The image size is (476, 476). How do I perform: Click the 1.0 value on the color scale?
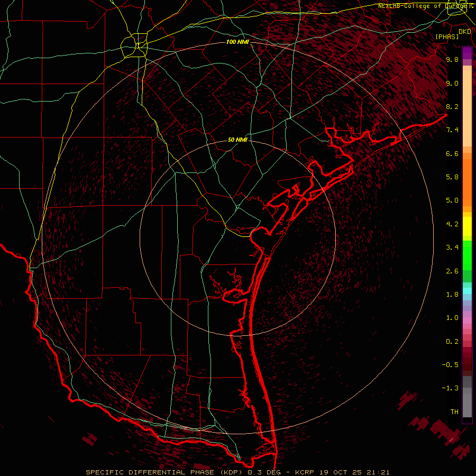click(452, 318)
